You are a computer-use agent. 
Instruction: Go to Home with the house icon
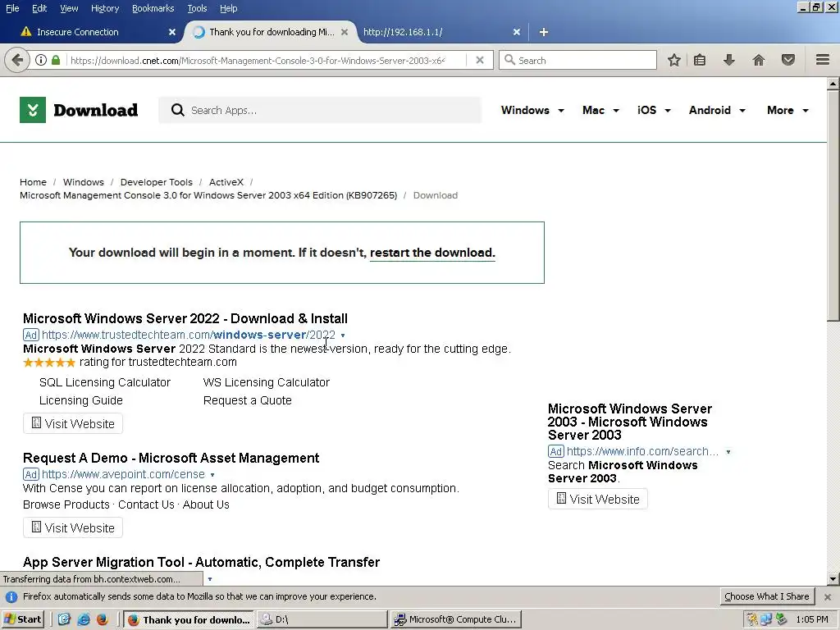759,60
